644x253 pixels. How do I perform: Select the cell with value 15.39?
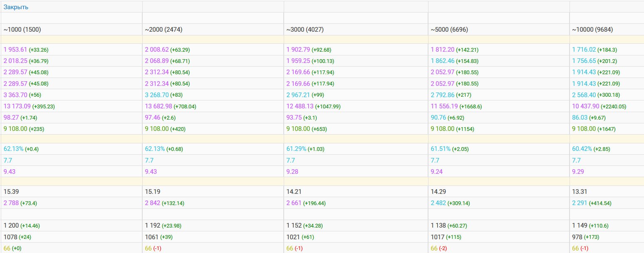[11, 192]
